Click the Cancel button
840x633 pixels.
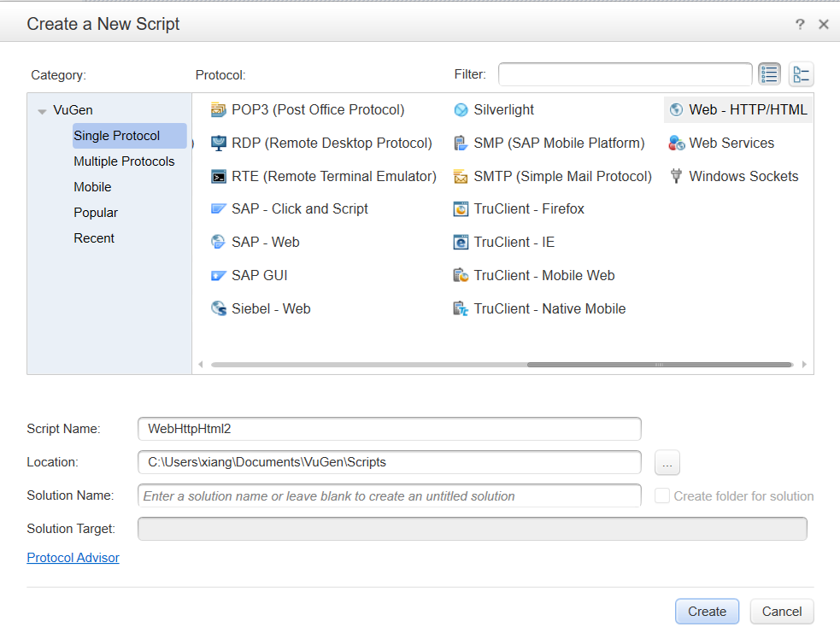(782, 611)
